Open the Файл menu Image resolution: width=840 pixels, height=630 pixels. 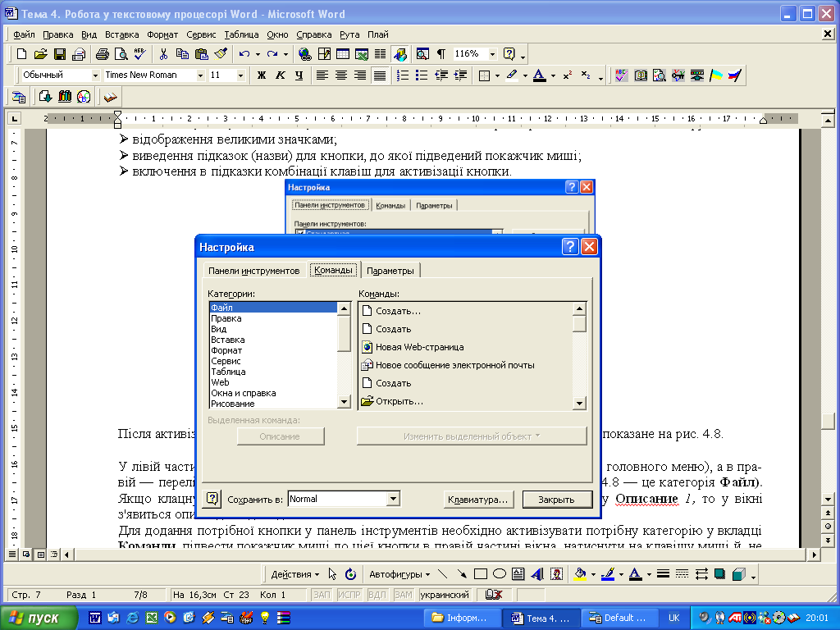24,34
